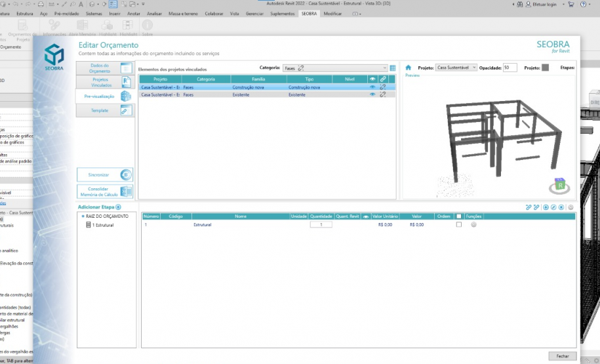Open the Massa e terreno ribbon tab
Image resolution: width=600 pixels, height=364 pixels.
coord(184,13)
